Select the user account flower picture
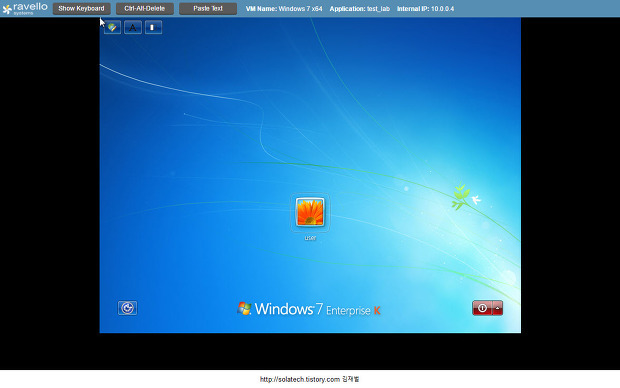The image size is (620, 388). click(310, 212)
